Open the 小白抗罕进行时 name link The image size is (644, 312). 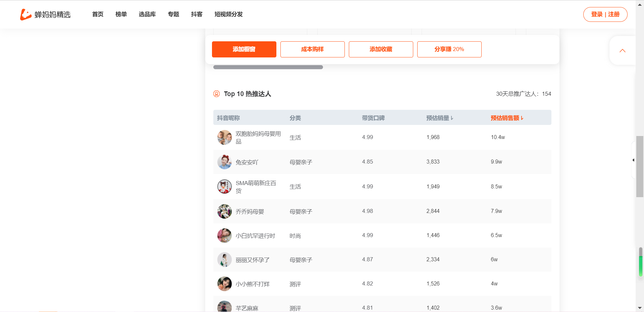[x=255, y=236]
